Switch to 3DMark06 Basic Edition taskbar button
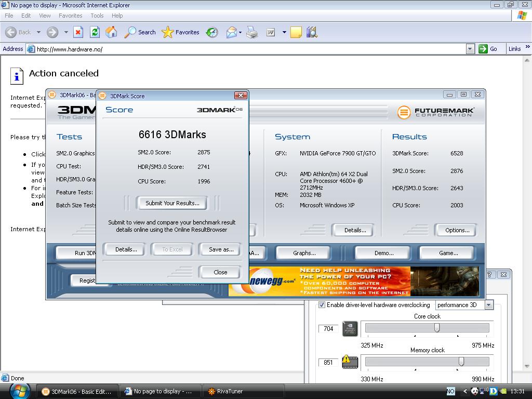This screenshot has width=532, height=399. click(x=77, y=391)
